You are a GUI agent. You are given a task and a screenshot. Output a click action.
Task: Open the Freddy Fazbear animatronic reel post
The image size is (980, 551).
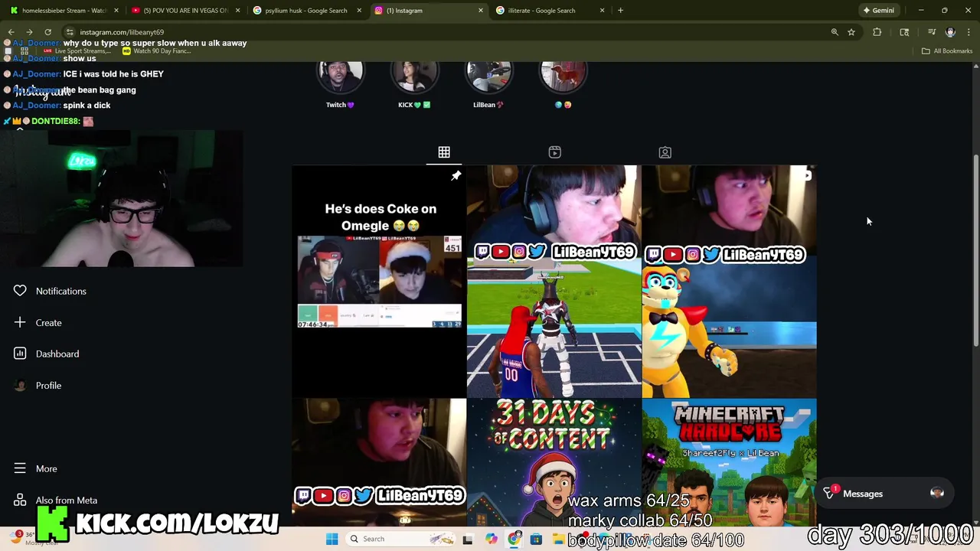pos(729,281)
